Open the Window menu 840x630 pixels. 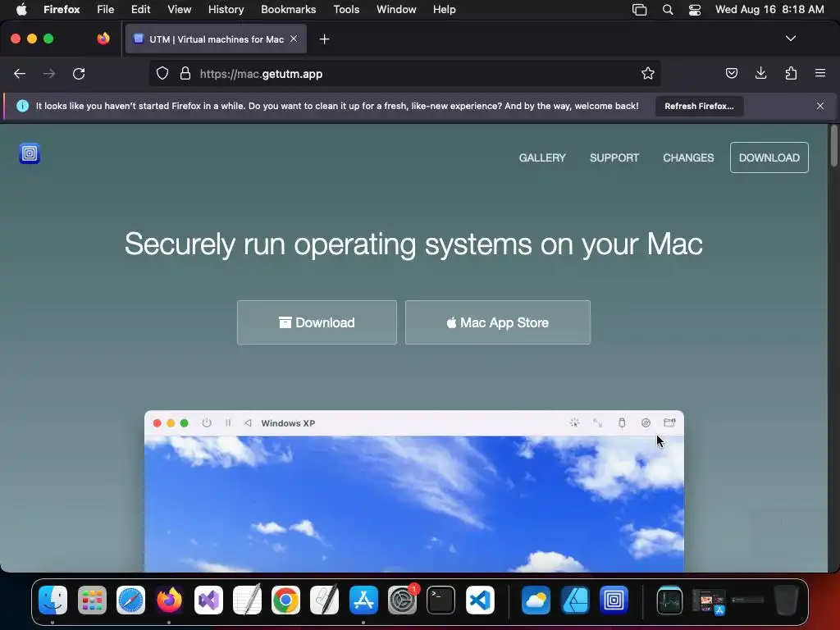click(396, 10)
